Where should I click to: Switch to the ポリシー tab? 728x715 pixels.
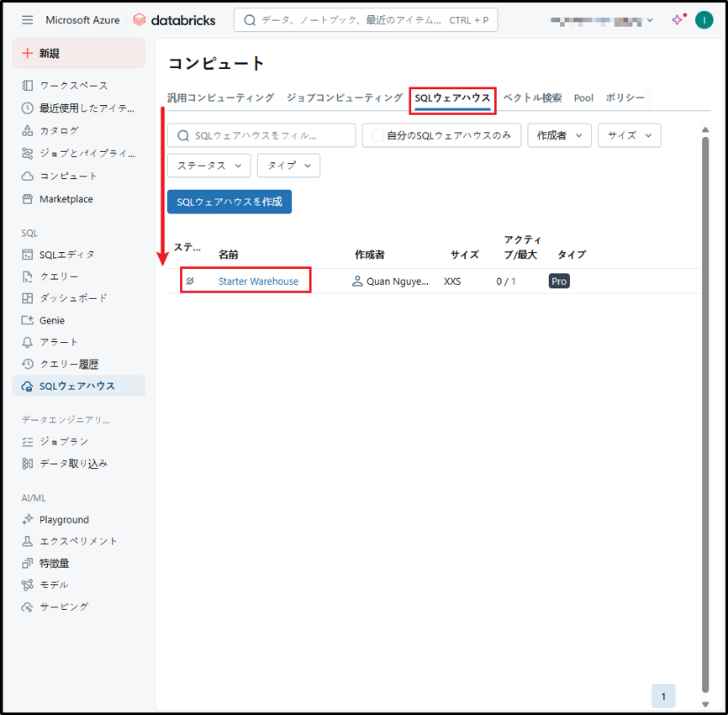[x=625, y=98]
